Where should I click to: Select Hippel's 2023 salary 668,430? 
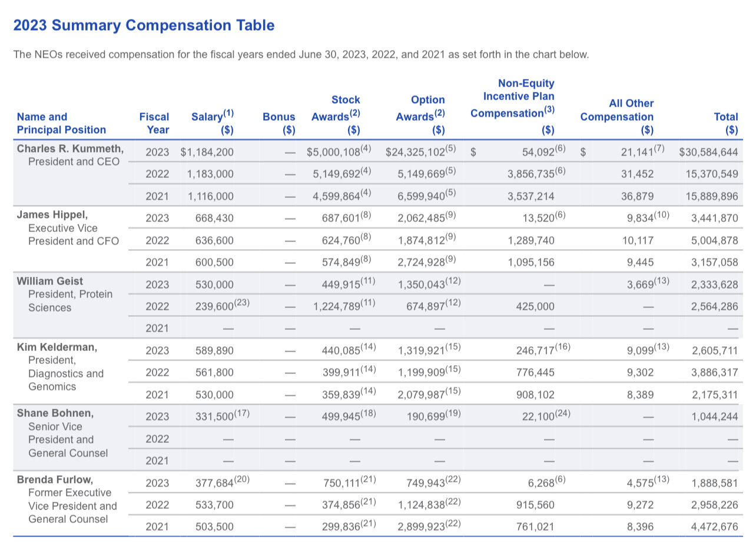pos(214,218)
